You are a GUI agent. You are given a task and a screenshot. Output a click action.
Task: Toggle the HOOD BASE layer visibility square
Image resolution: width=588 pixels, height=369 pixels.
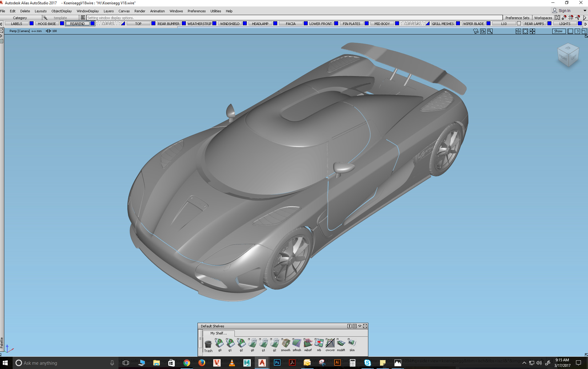62,23
